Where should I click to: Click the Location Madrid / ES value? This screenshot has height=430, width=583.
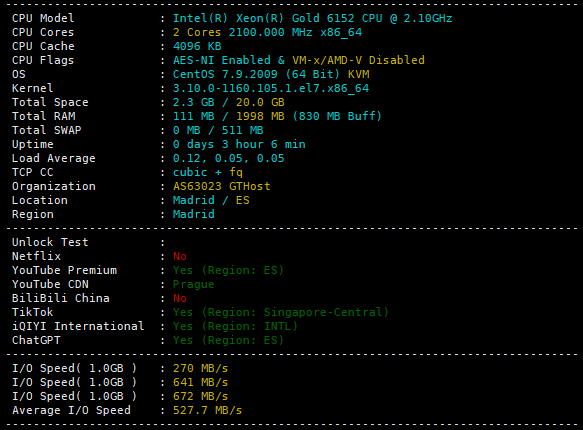211,200
